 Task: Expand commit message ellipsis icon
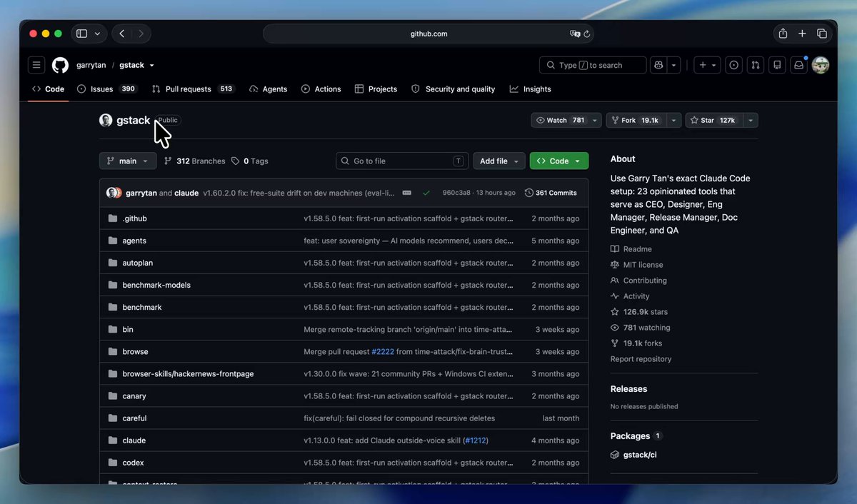pos(407,193)
